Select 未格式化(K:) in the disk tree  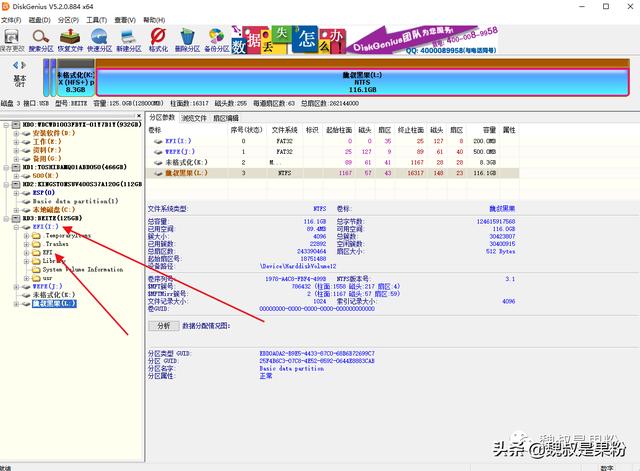(54, 295)
